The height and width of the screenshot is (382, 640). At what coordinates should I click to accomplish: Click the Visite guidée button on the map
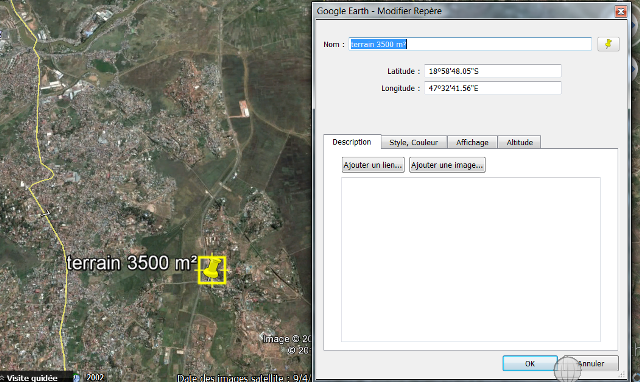[x=32, y=378]
